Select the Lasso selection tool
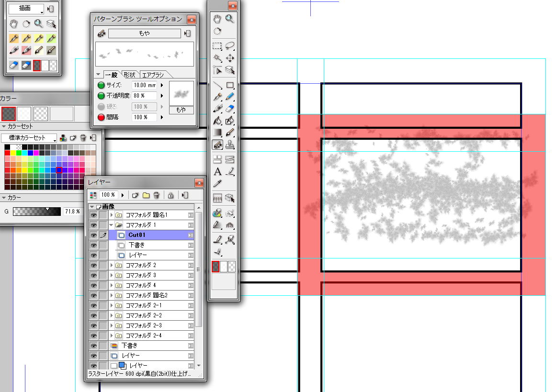The image size is (556, 392). [x=230, y=46]
